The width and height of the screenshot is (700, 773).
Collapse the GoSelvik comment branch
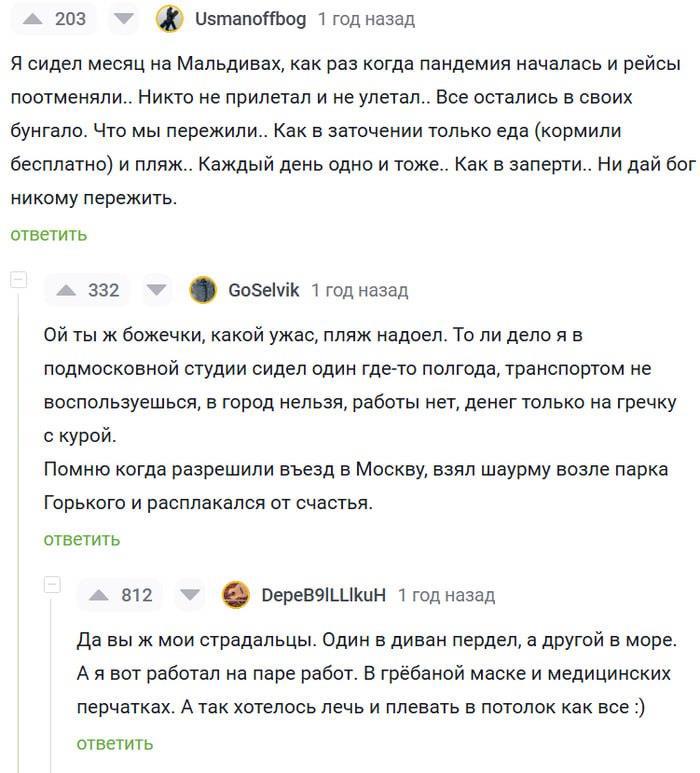coord(19,280)
